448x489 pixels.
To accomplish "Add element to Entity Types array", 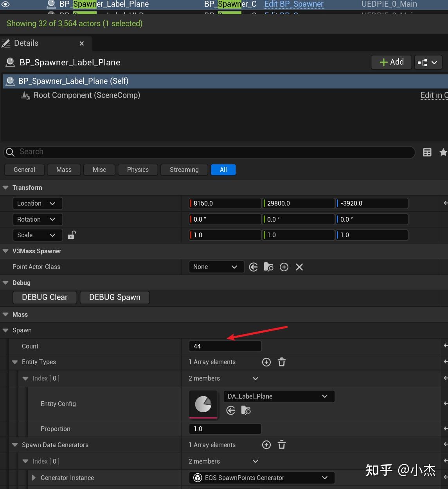I will pos(266,362).
